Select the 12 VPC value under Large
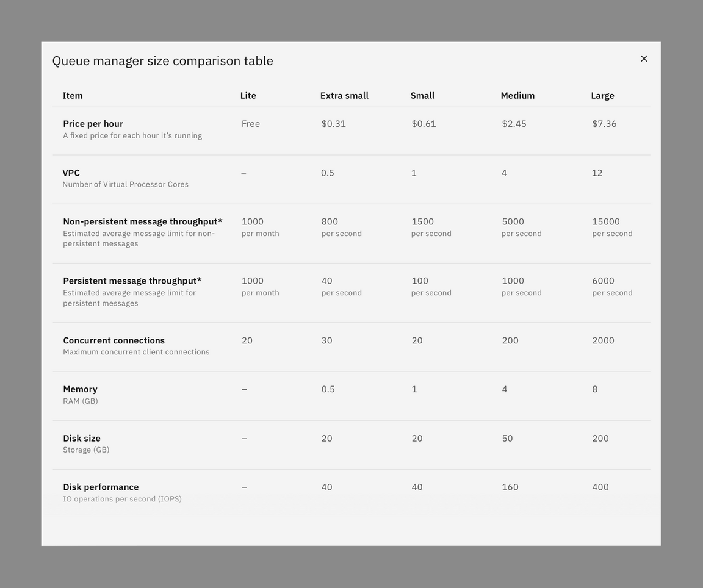The image size is (703, 588). pyautogui.click(x=597, y=173)
